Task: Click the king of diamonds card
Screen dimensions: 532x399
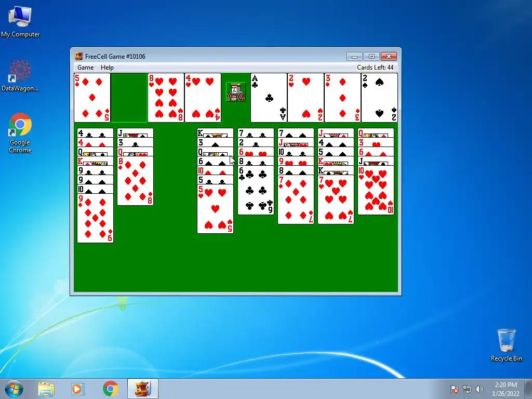Action: click(96, 161)
